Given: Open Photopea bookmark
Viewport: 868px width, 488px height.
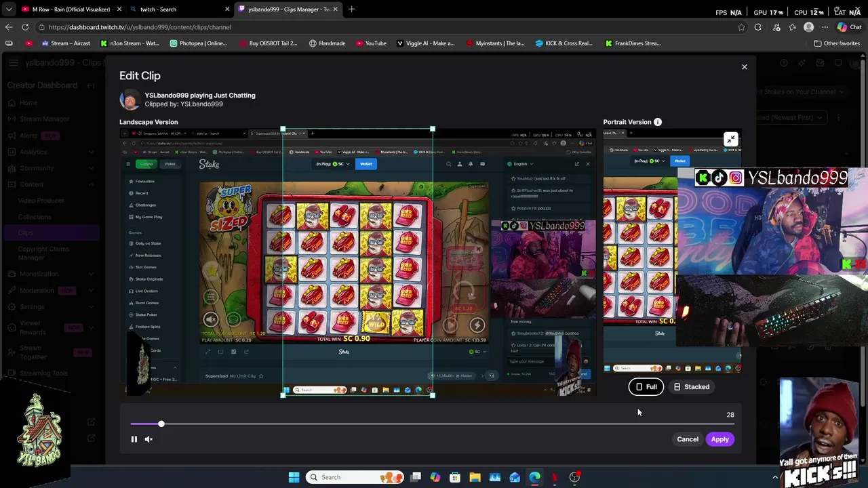Looking at the screenshot, I should (199, 43).
